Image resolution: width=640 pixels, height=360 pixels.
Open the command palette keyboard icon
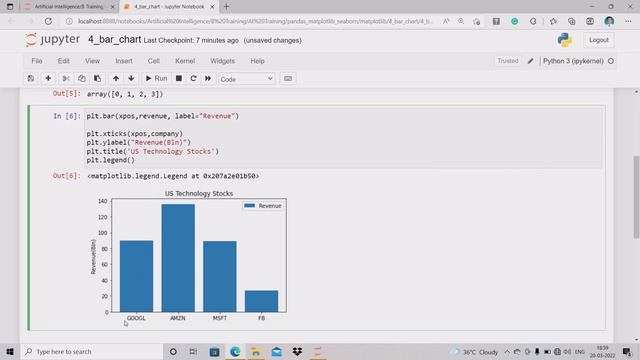(x=288, y=78)
